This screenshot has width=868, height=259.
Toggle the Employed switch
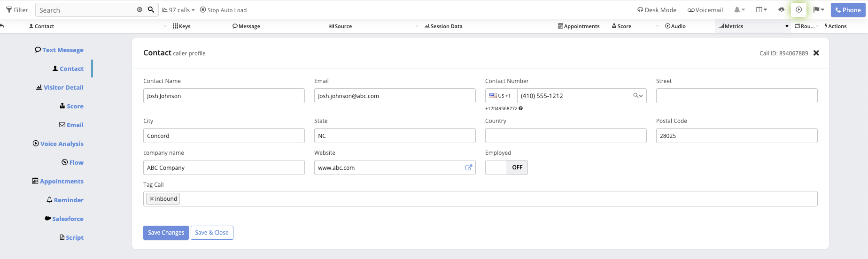506,168
